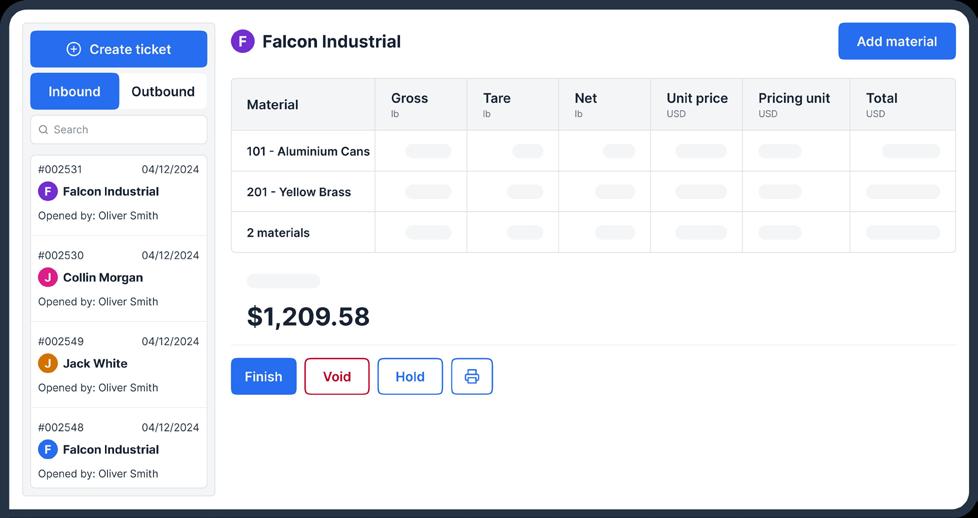Viewport: 978px width, 518px height.
Task: Click Jack White's orange J avatar
Action: [47, 363]
